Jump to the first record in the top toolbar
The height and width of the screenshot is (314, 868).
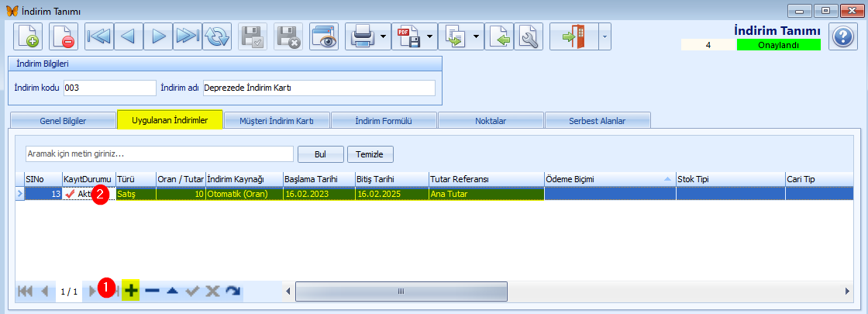(99, 37)
